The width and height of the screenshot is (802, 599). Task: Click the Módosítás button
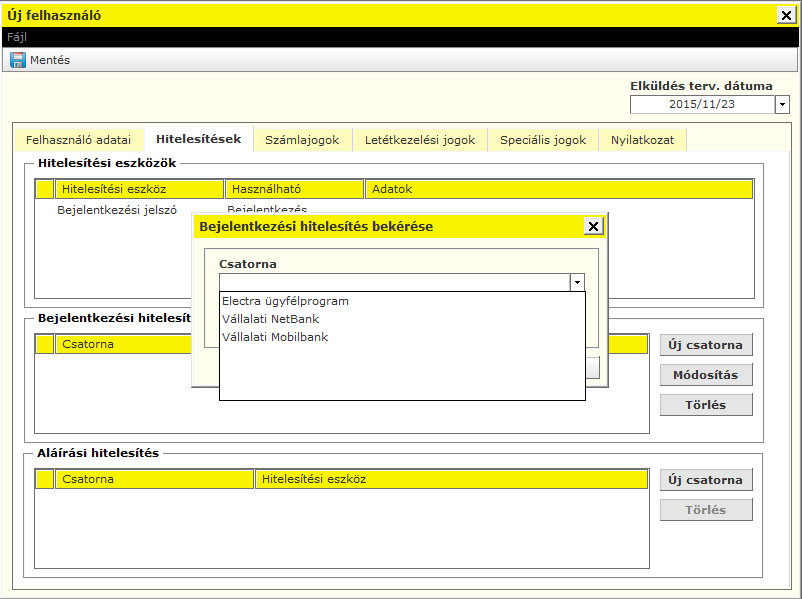pos(706,375)
